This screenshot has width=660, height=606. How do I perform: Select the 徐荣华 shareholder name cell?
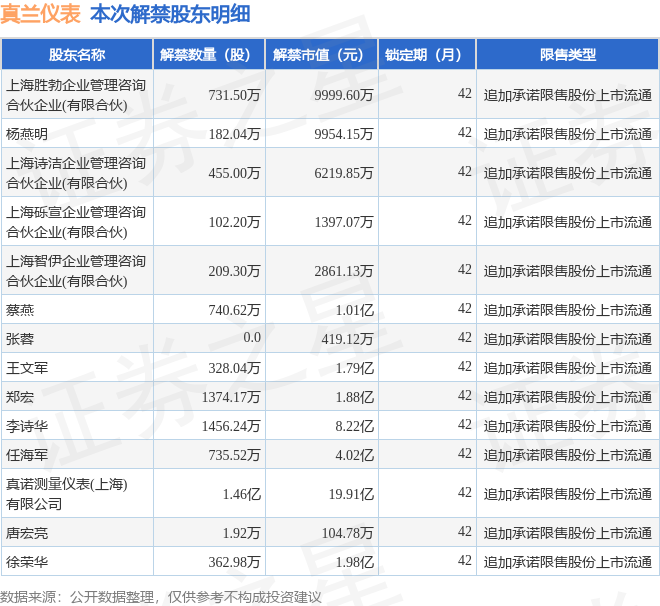pos(77,561)
